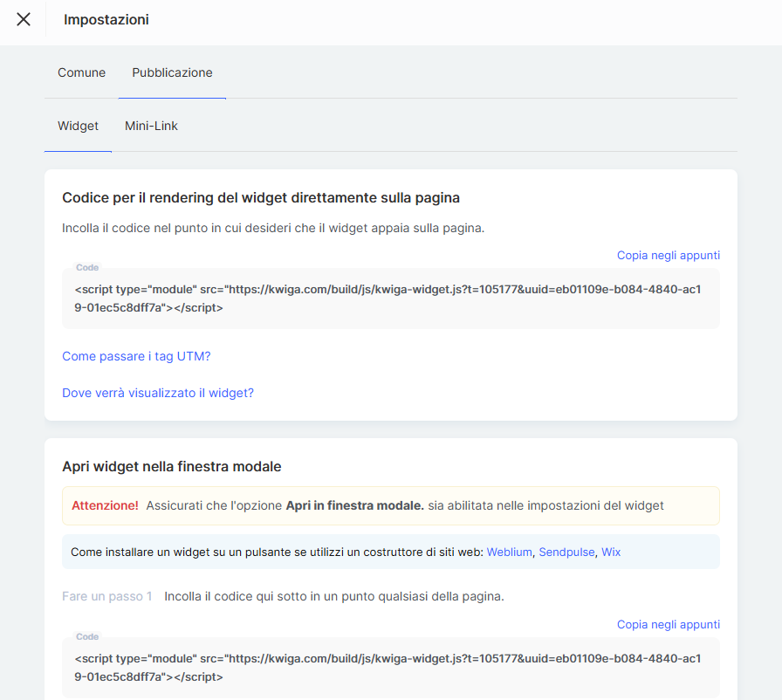
Task: Click the 'Fare un passo 1' step label
Action: 106,596
